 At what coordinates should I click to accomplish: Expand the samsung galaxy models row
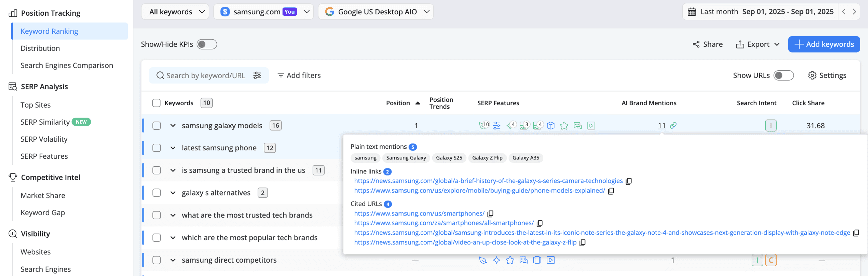point(173,126)
